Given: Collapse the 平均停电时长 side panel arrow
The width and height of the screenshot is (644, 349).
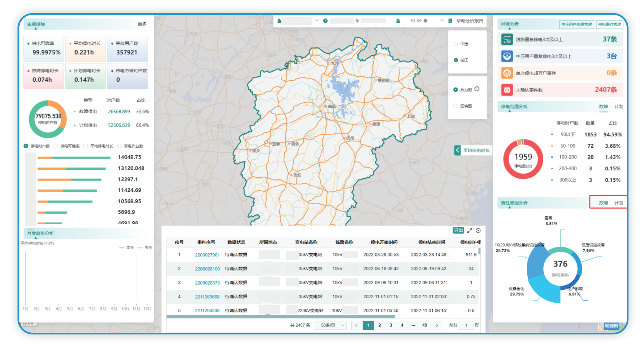Looking at the screenshot, I should point(457,150).
